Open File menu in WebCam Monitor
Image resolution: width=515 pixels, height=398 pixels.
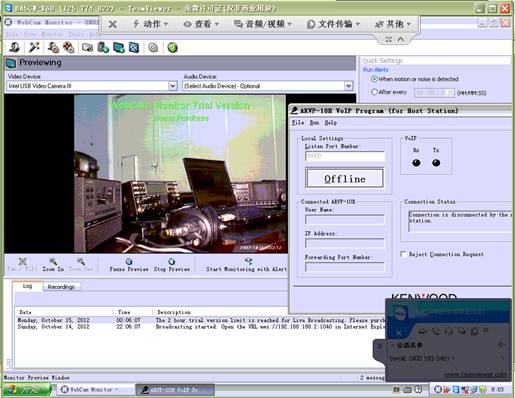coord(12,34)
